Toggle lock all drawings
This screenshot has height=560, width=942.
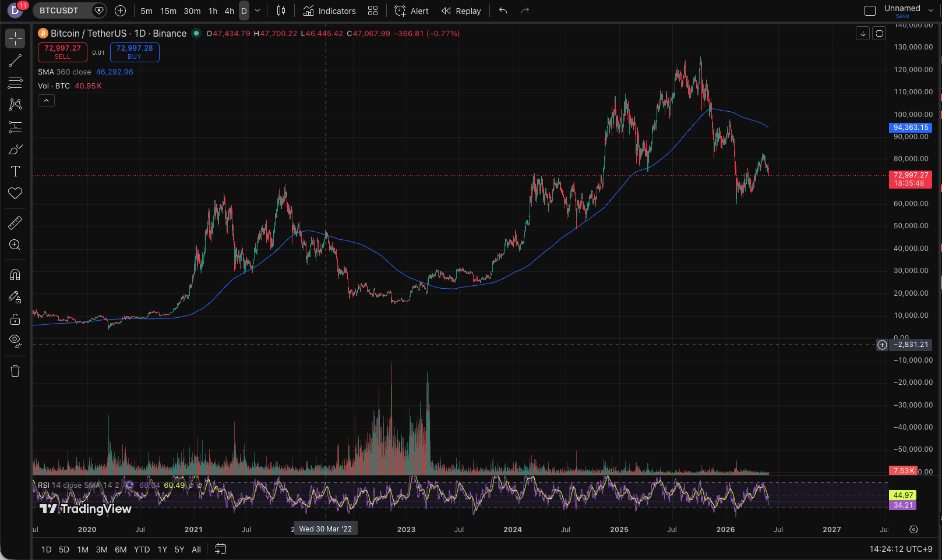click(15, 319)
